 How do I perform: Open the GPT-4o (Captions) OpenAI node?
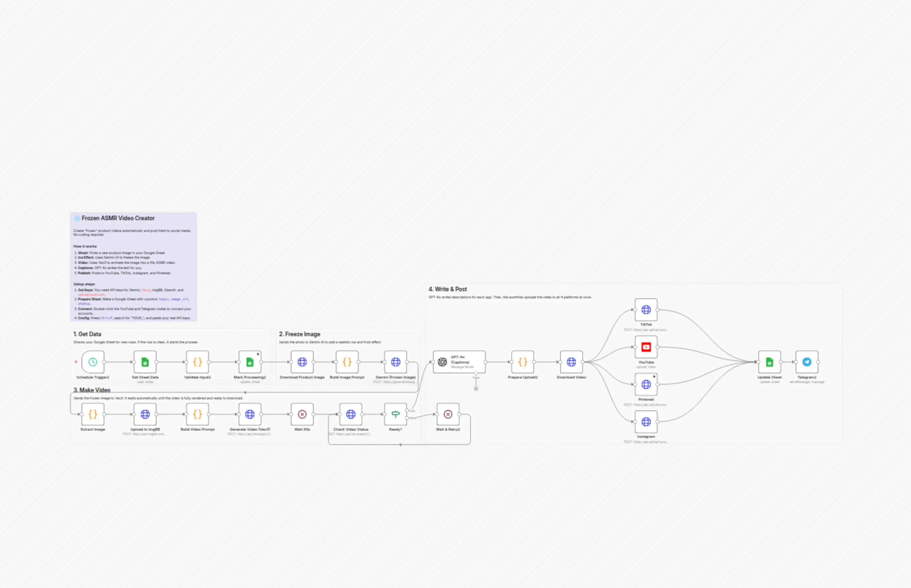pyautogui.click(x=459, y=362)
